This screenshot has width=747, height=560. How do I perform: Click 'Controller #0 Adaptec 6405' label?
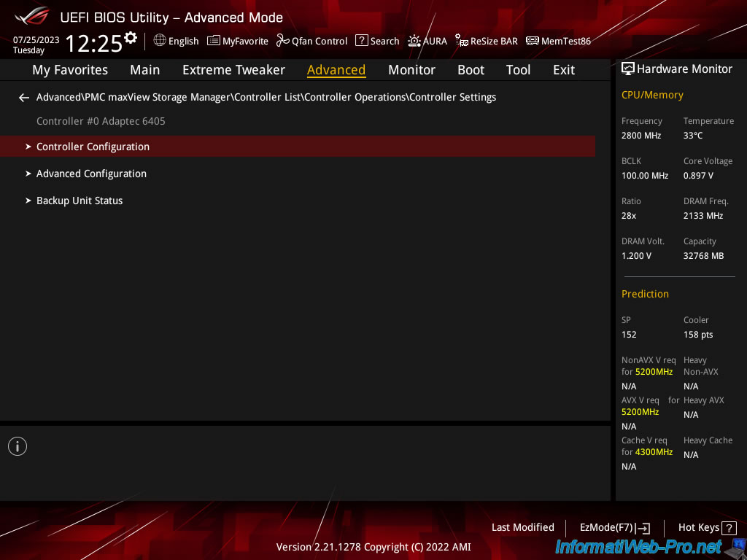(x=101, y=122)
